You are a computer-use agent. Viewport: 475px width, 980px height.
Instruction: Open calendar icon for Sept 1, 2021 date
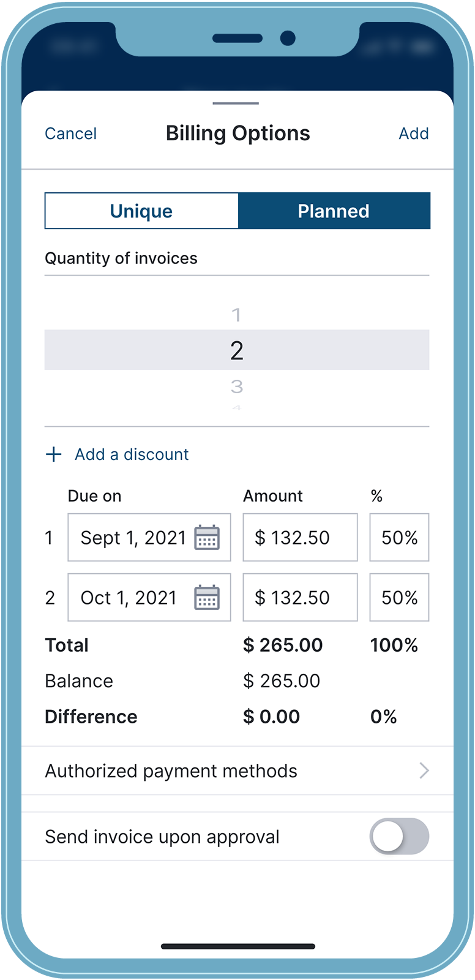point(207,538)
